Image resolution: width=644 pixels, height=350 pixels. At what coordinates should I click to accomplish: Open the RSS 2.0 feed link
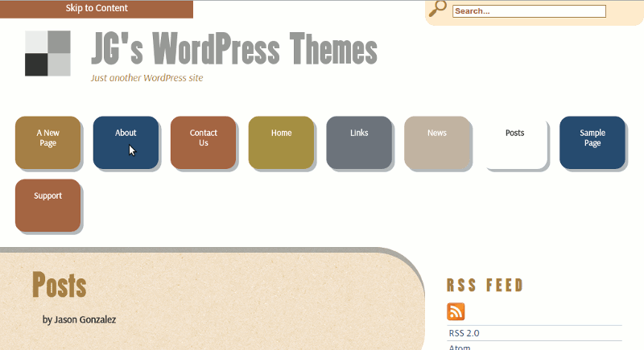464,333
